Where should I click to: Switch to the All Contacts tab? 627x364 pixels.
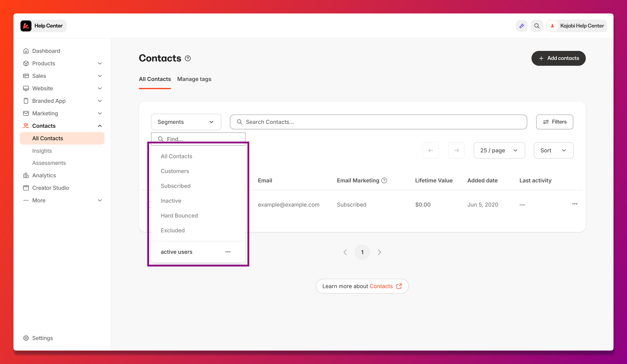pyautogui.click(x=155, y=79)
